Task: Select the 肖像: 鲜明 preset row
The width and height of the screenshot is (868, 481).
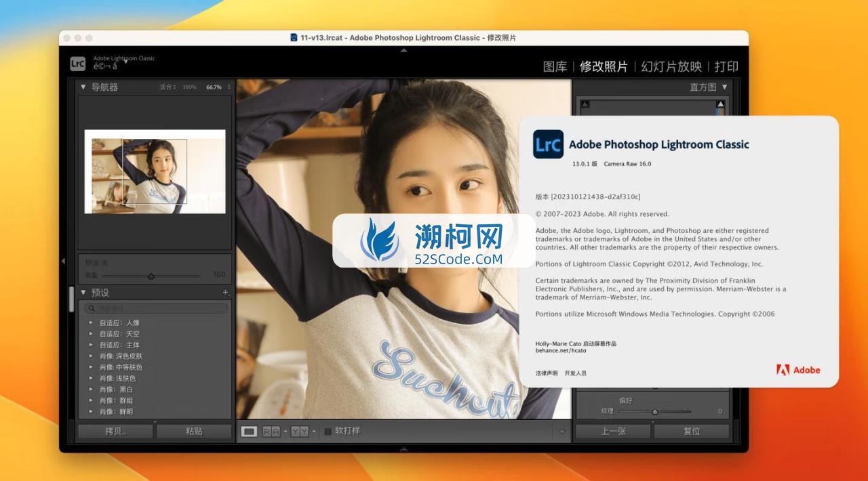Action: [156, 411]
